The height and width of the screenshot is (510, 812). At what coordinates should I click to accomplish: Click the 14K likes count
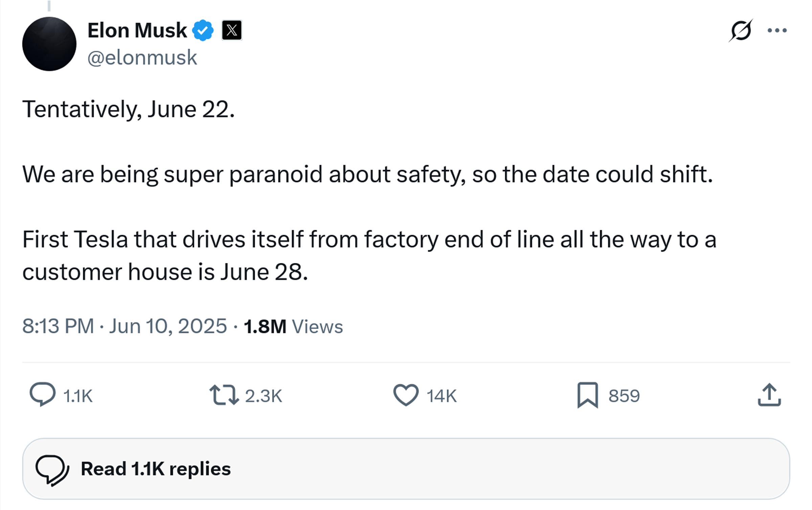click(442, 396)
